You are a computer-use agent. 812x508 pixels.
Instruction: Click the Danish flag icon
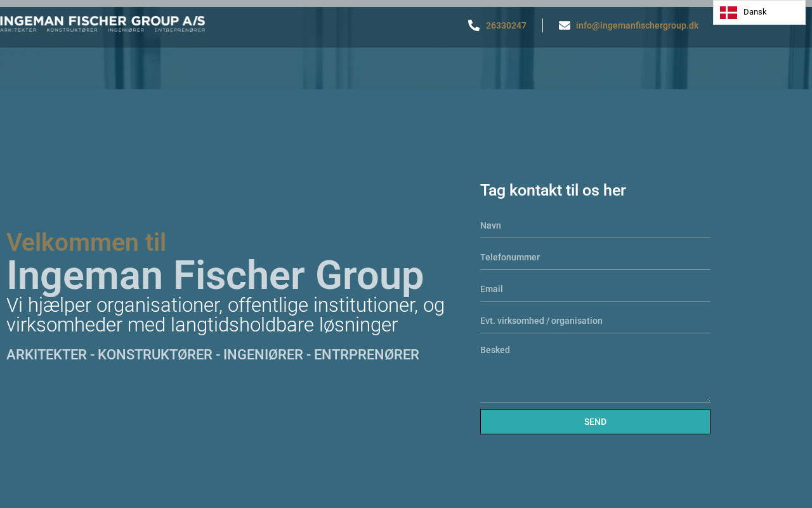(x=728, y=12)
